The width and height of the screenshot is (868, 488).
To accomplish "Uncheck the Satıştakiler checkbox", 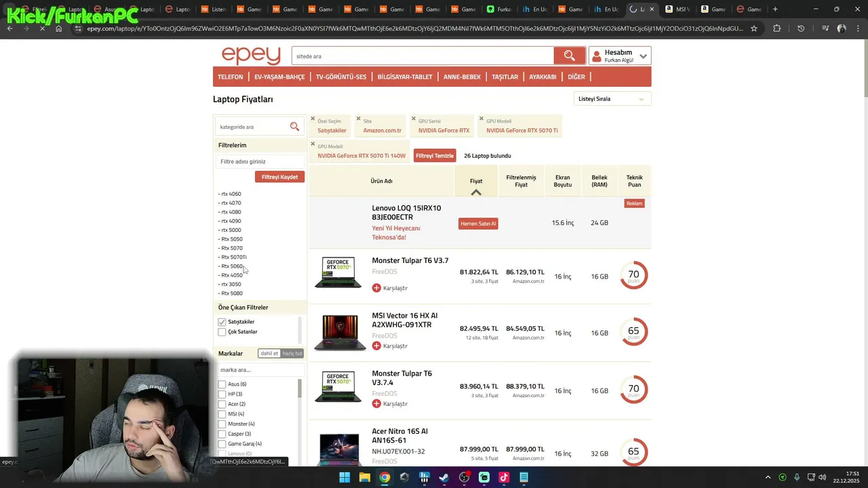I will (x=222, y=322).
